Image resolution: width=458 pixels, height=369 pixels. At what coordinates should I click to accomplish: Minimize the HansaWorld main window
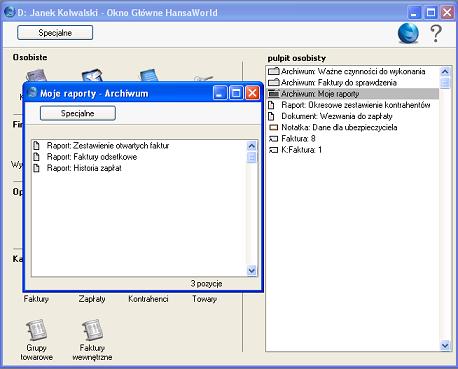(414, 13)
